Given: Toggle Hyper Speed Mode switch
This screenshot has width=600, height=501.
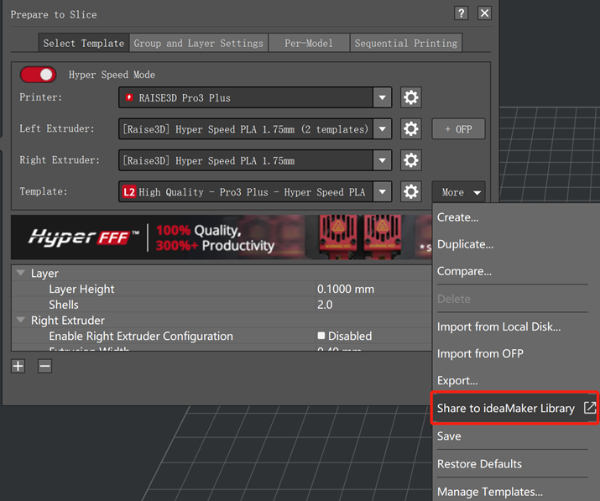Looking at the screenshot, I should [38, 75].
